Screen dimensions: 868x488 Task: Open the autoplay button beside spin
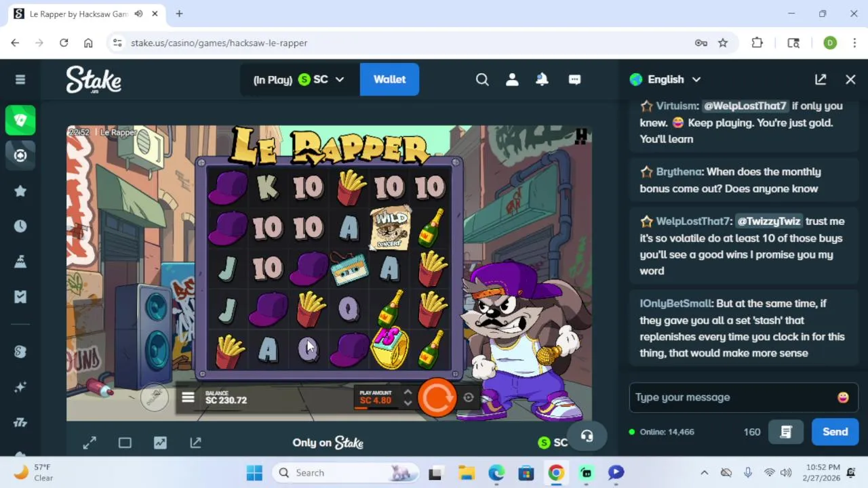(468, 397)
